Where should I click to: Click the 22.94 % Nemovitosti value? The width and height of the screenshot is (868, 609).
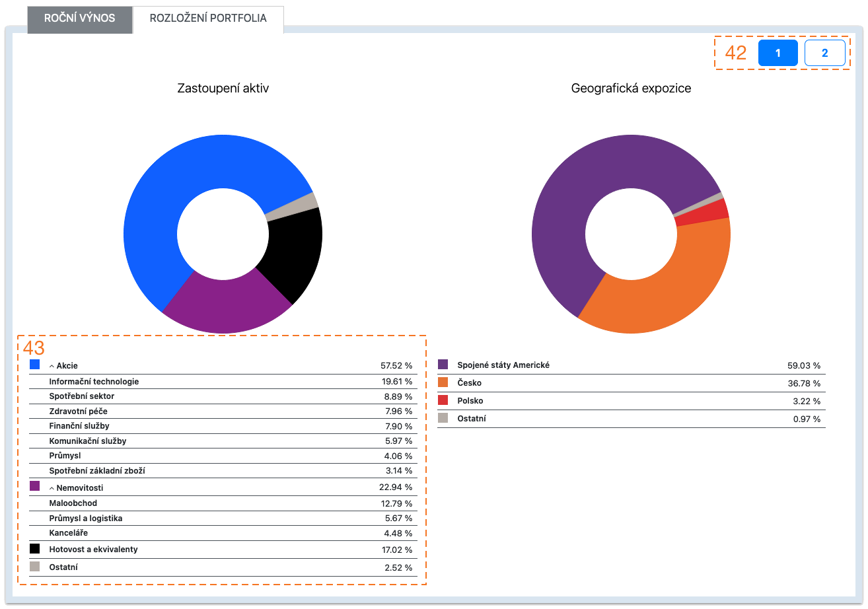pyautogui.click(x=396, y=487)
